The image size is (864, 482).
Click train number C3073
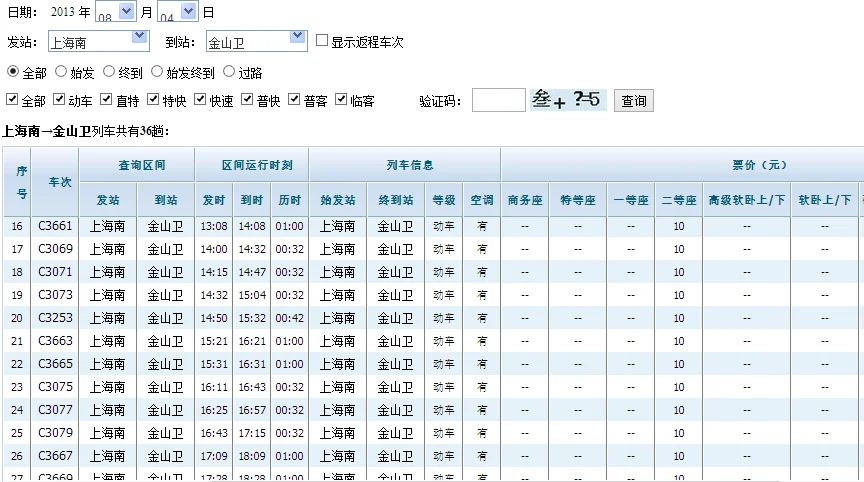point(55,295)
